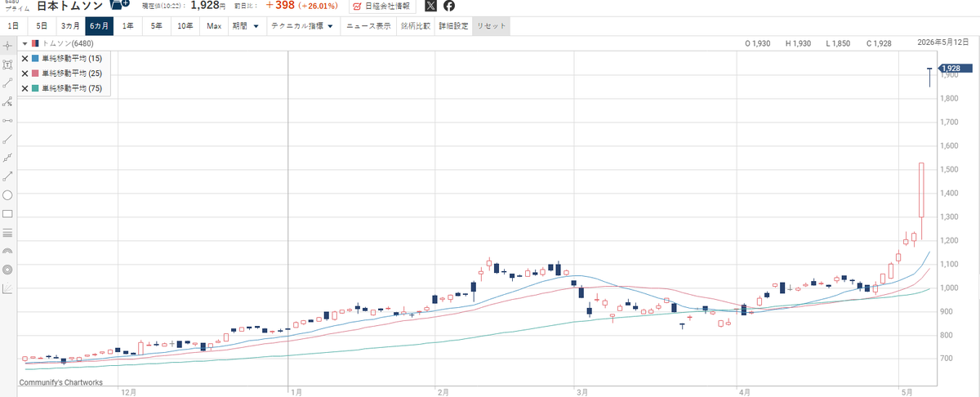
Task: Select the fan lines tool
Action: click(7, 288)
